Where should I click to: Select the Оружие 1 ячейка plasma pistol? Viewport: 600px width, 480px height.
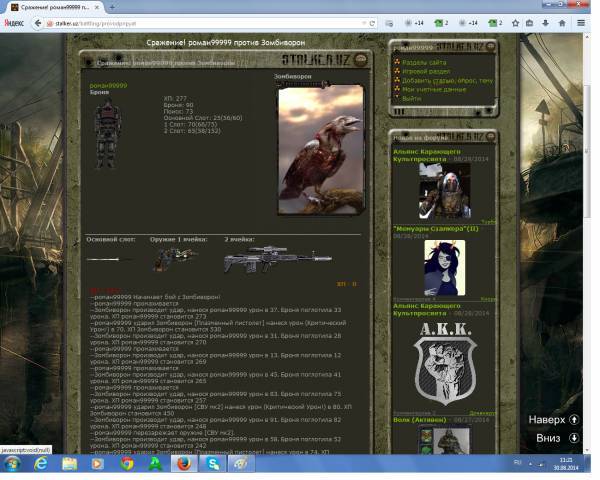click(x=175, y=259)
